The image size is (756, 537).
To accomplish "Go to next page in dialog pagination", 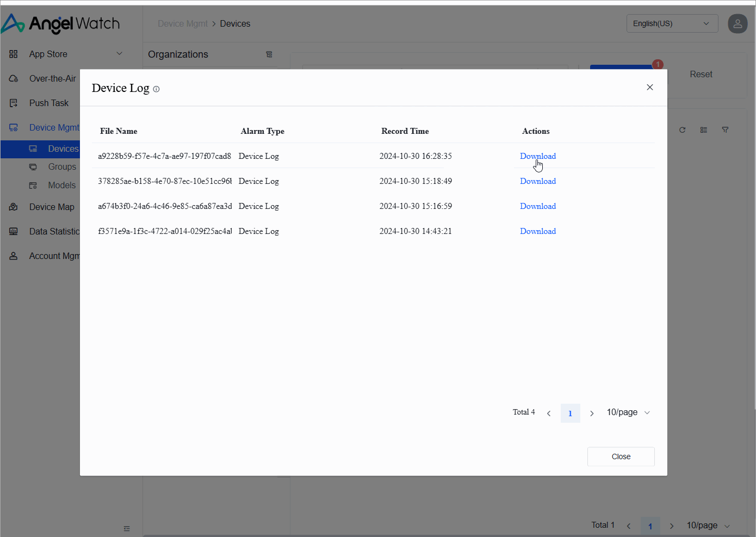I will click(592, 413).
